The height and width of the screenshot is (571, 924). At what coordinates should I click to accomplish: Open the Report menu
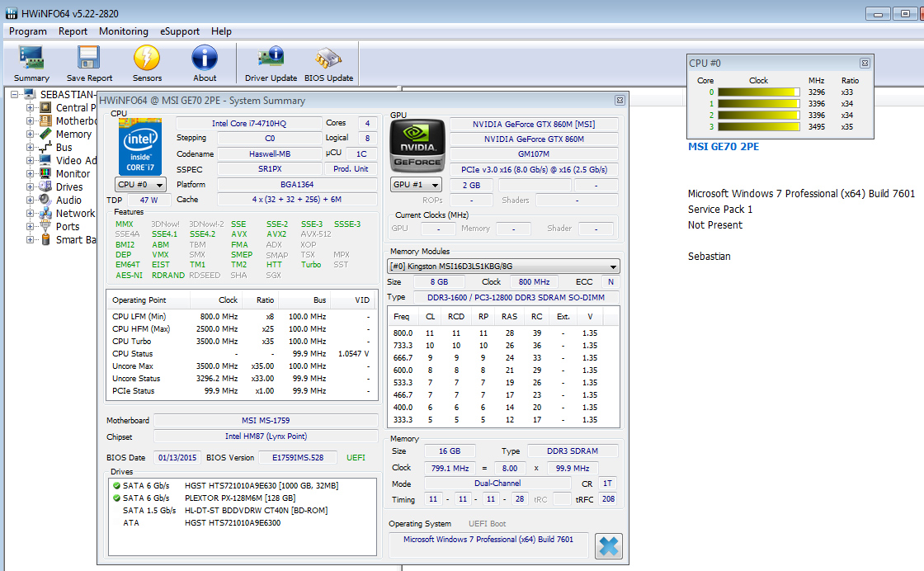[x=73, y=31]
